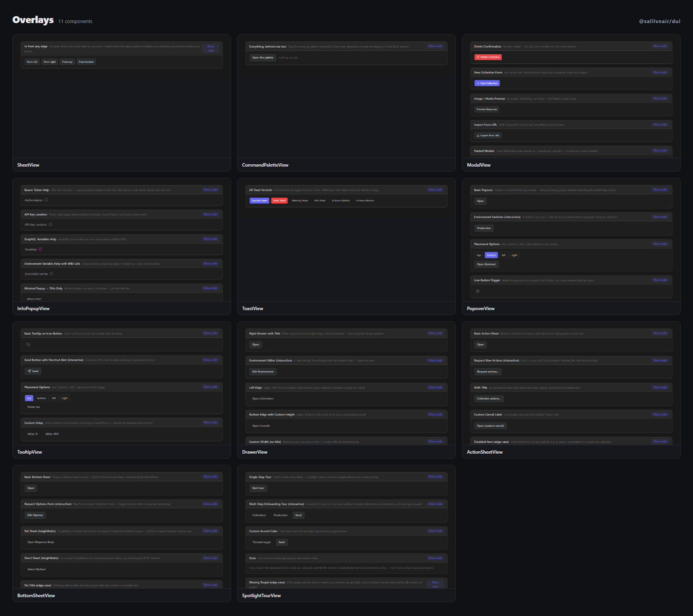The height and width of the screenshot is (616, 693).
Task: Select the 'left' placement in PopoverView
Action: [504, 255]
